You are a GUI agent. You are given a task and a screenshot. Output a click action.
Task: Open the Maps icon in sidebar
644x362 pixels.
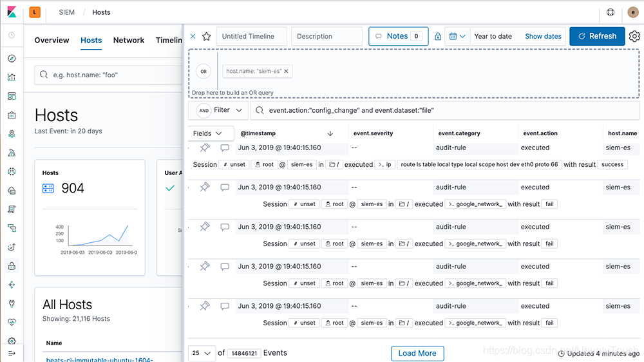click(x=12, y=134)
